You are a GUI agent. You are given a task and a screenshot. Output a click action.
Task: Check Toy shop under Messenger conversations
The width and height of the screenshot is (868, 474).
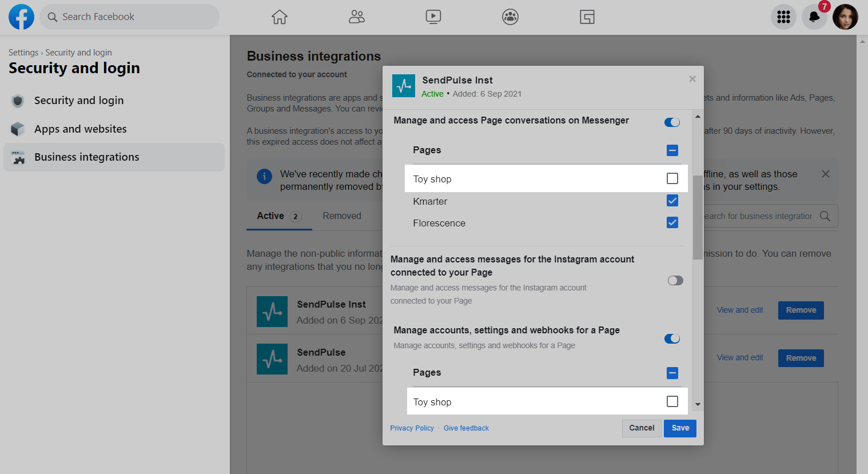[672, 178]
